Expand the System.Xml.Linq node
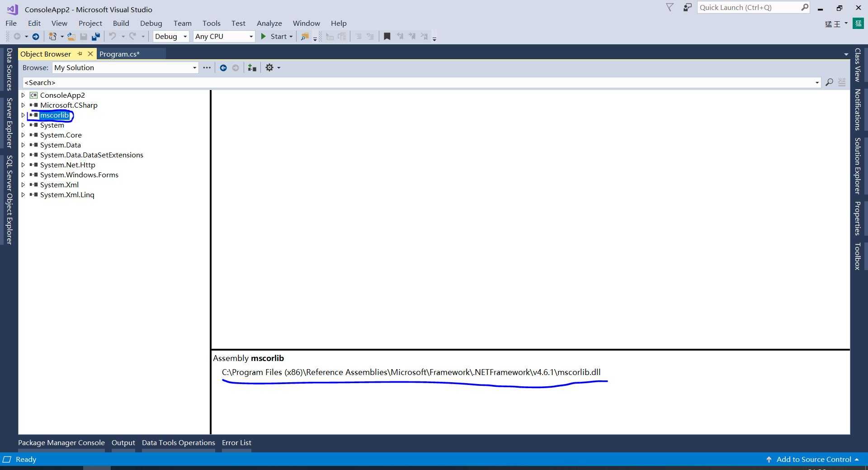 coord(23,195)
